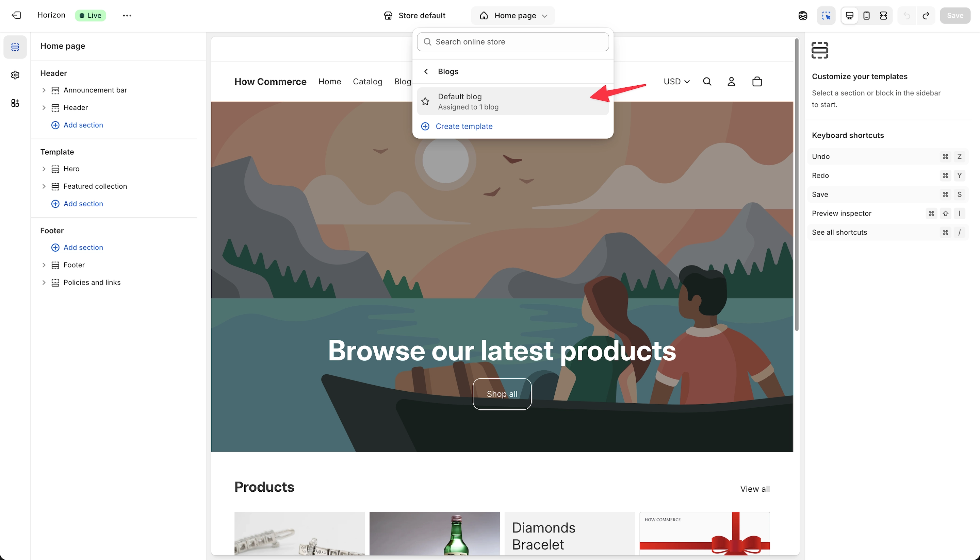This screenshot has width=980, height=560.
Task: Click the How Commerce store logo
Action: pos(270,82)
